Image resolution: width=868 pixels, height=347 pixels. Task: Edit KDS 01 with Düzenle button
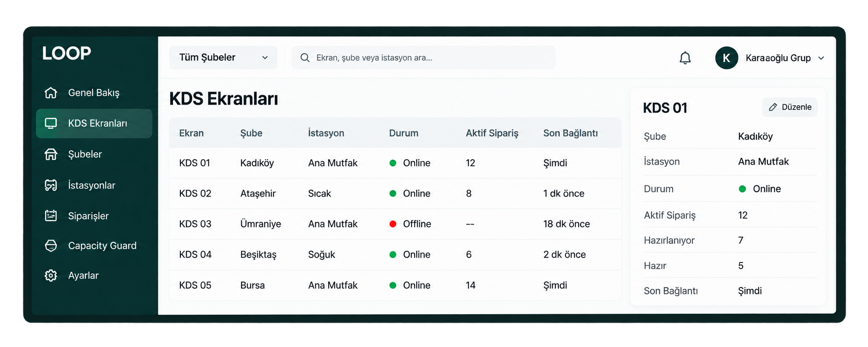pyautogui.click(x=790, y=107)
